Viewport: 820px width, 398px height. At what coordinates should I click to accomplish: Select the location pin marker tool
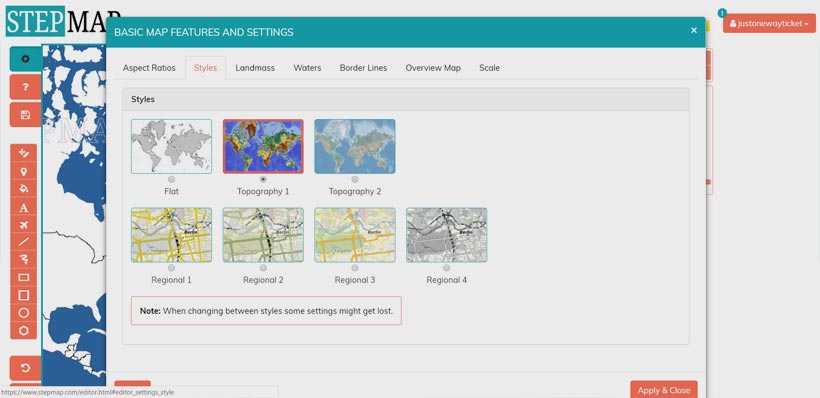pyautogui.click(x=24, y=171)
